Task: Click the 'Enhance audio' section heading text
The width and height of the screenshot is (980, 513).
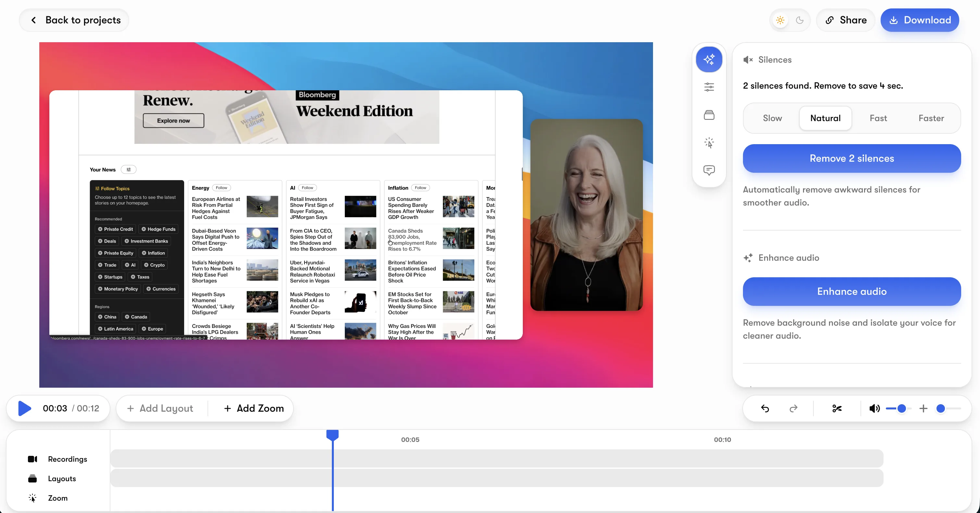Action: pyautogui.click(x=789, y=258)
